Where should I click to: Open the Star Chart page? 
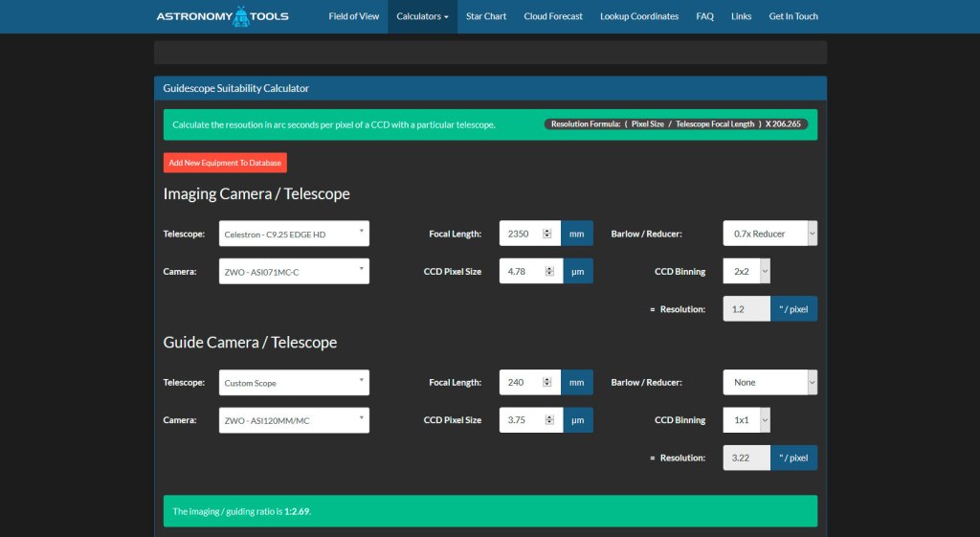coord(486,16)
